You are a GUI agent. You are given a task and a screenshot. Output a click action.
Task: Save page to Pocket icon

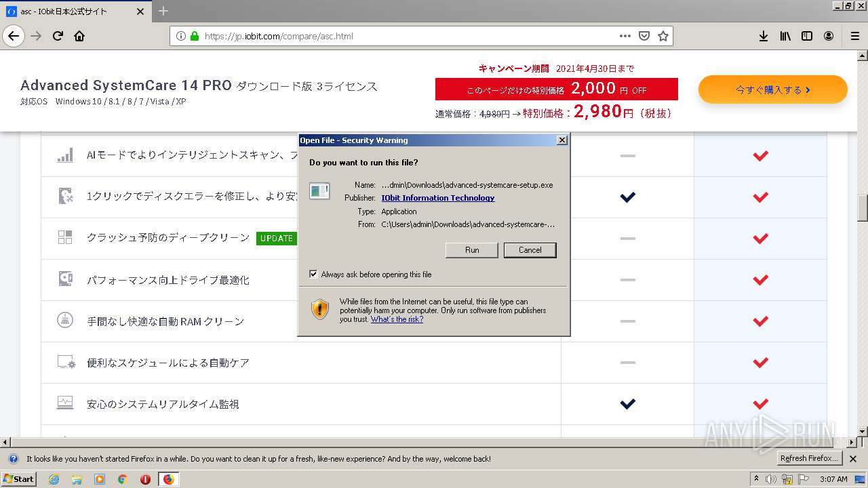pos(644,36)
